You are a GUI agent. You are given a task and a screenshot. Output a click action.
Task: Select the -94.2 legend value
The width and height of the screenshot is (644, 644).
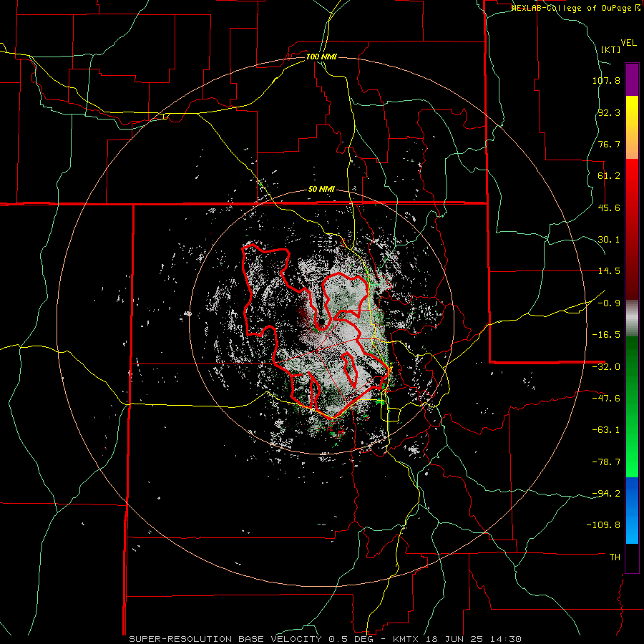coord(606,494)
